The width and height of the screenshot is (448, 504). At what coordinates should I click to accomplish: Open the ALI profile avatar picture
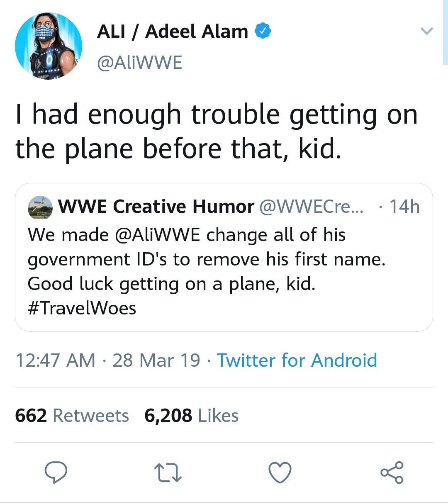tap(48, 46)
